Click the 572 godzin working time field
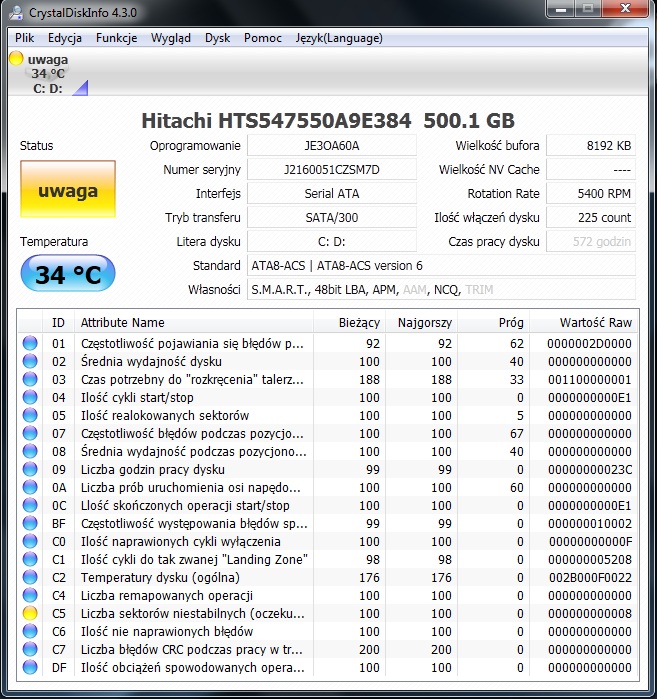 (x=591, y=242)
